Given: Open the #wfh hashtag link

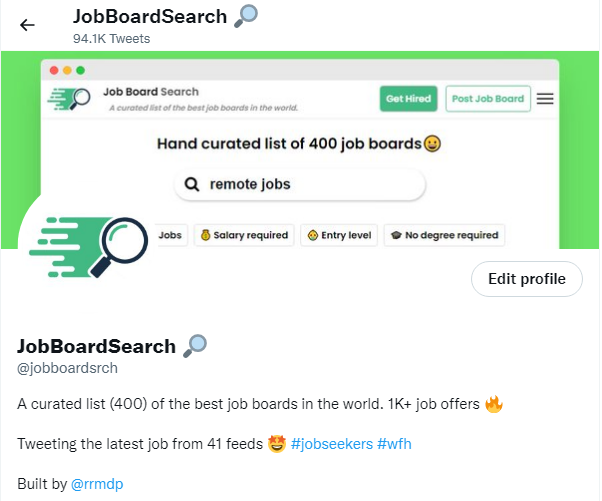Looking at the screenshot, I should [393, 443].
